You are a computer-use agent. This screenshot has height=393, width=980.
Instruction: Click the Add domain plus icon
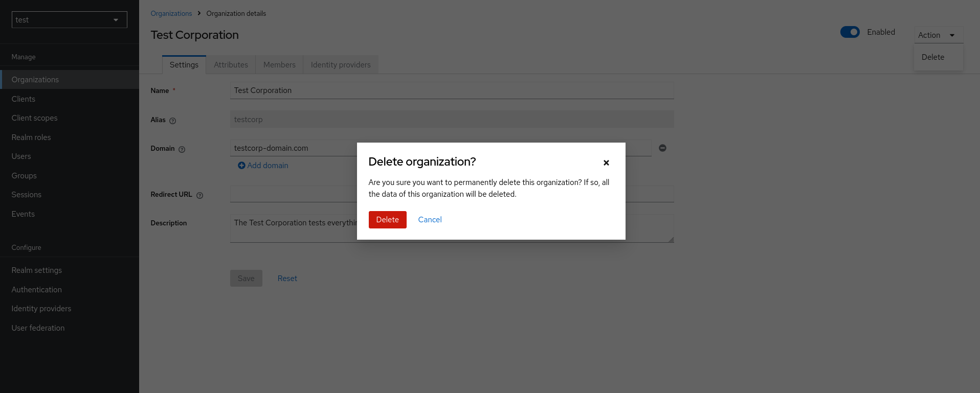pyautogui.click(x=241, y=166)
